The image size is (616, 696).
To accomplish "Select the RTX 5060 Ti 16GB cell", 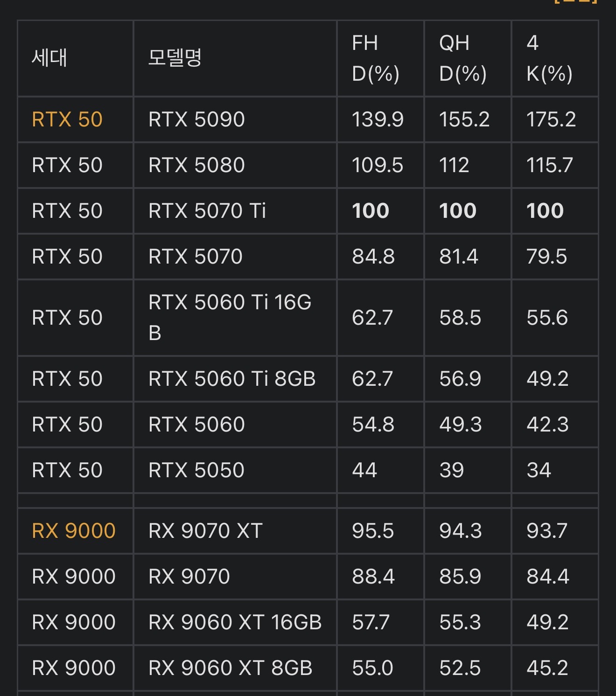I will (230, 317).
